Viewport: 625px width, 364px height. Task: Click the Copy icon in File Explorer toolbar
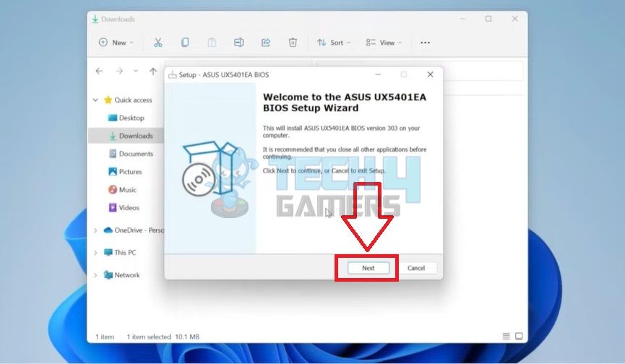click(185, 43)
